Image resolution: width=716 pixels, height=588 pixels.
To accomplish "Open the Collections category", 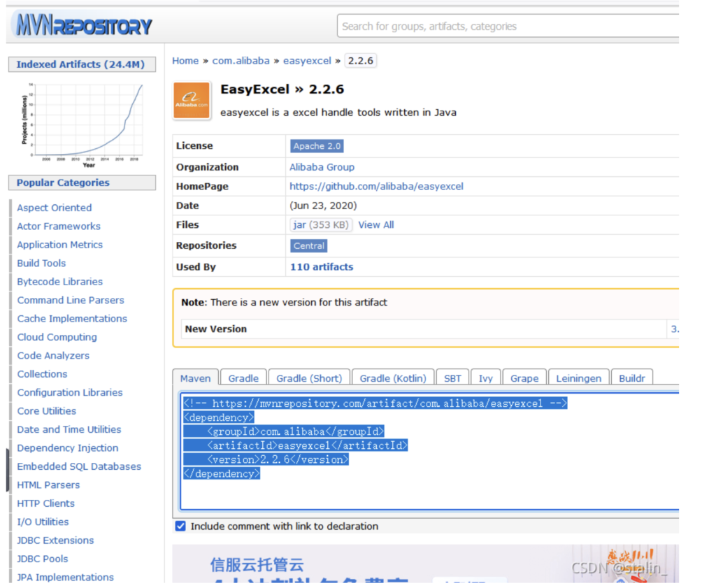I will pyautogui.click(x=42, y=374).
